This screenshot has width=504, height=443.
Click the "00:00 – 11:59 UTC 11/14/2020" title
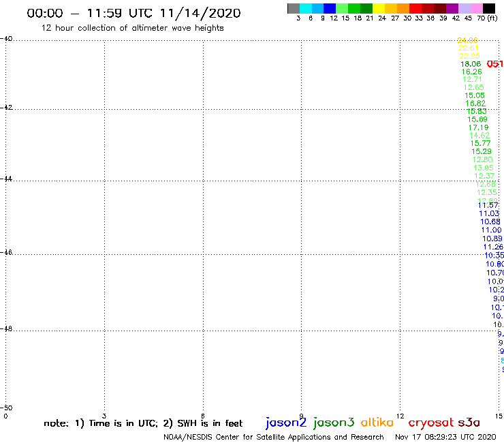click(x=133, y=14)
